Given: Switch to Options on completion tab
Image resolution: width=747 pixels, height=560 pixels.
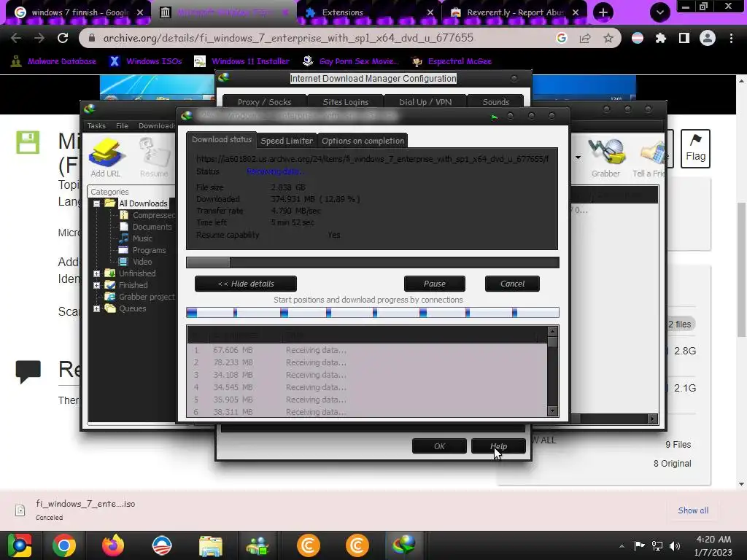Looking at the screenshot, I should [x=363, y=141].
